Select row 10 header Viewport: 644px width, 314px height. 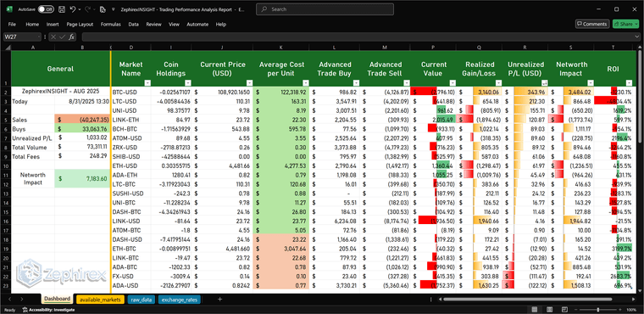pos(5,165)
